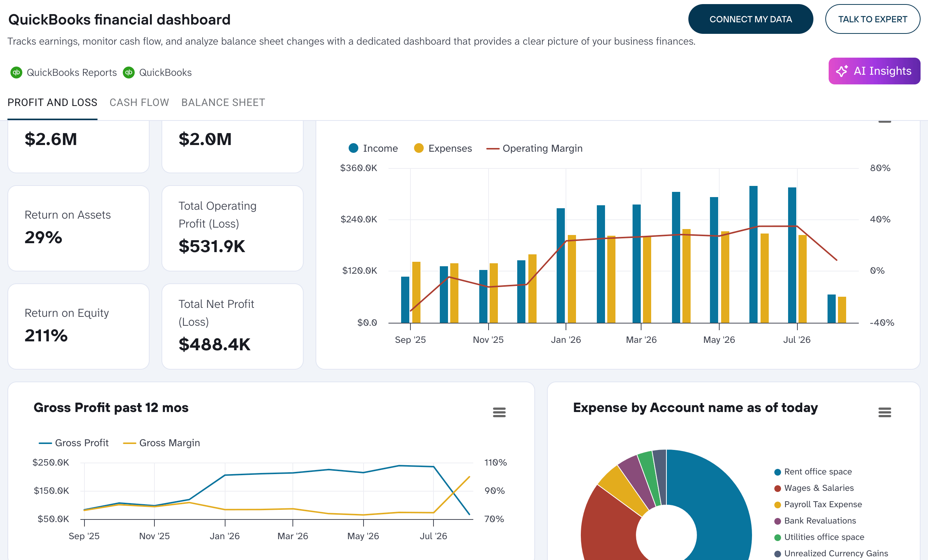Toggle Rent office space legend item
Image resolution: width=928 pixels, height=560 pixels.
pyautogui.click(x=813, y=472)
